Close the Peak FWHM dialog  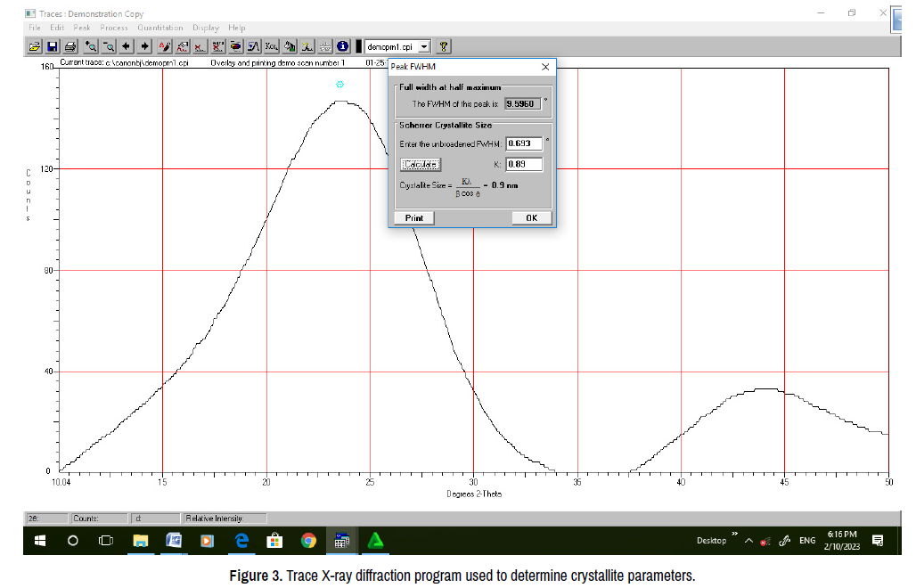point(545,67)
